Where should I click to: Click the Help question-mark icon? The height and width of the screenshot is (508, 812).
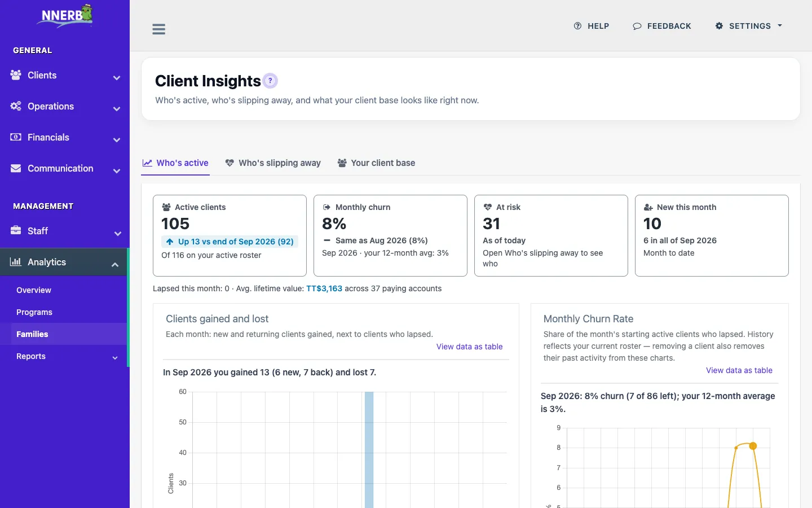coord(577,26)
